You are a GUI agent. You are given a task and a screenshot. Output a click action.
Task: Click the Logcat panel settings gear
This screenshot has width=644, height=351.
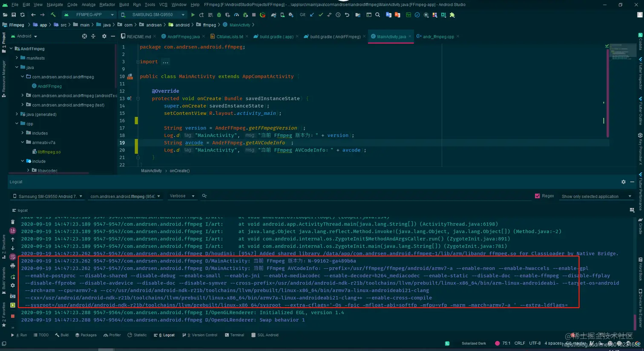coord(624,182)
